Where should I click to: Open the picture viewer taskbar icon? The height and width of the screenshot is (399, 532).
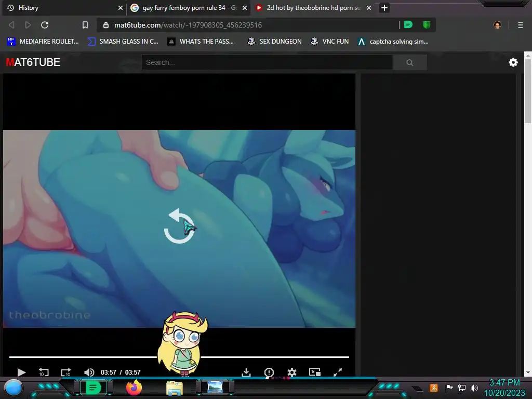point(215,387)
